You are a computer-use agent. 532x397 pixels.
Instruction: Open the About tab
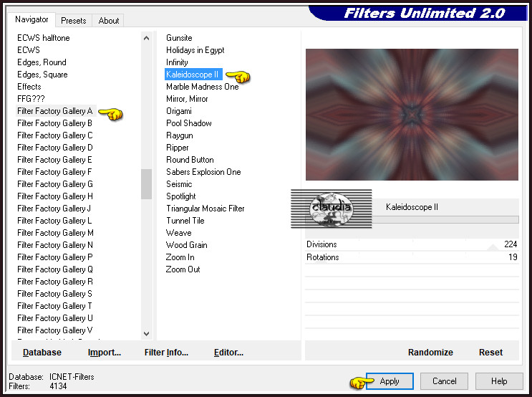(109, 21)
